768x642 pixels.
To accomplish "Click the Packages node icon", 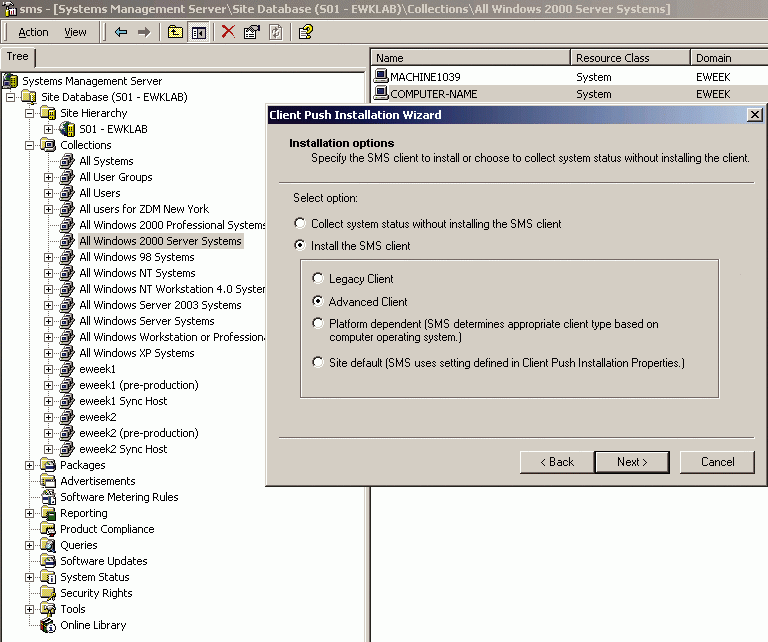I will [48, 465].
